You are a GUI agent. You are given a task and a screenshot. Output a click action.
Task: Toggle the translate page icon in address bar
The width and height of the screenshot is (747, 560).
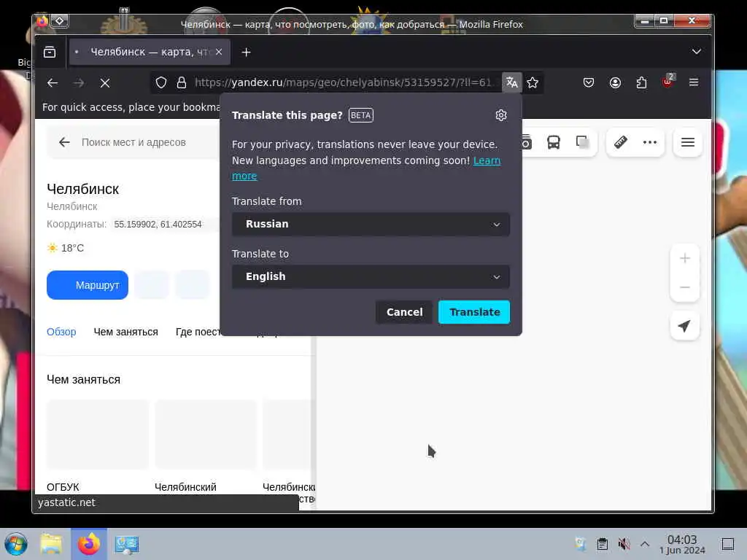[x=511, y=82]
